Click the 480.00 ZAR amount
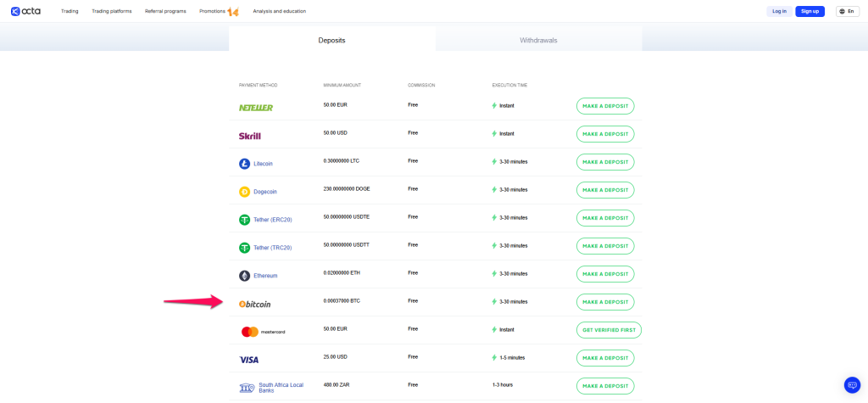Screen dimensions: 868x403 click(336, 384)
